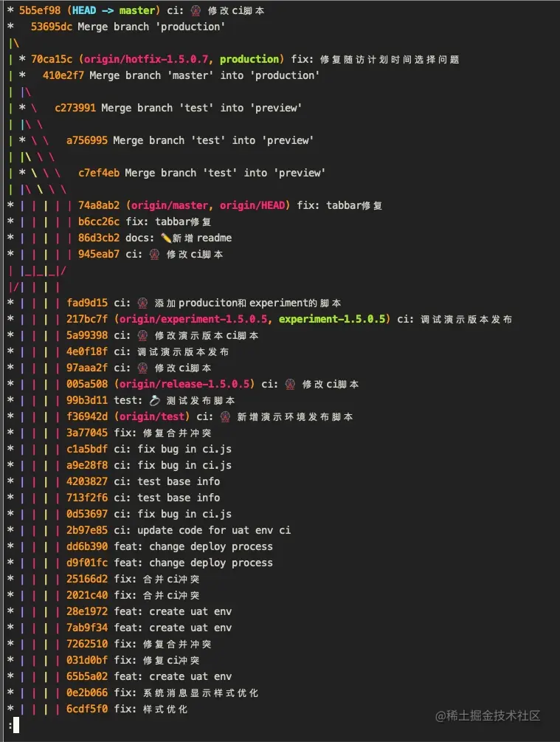Click the ferris wheel emoji in commit 97aaa2f

pyautogui.click(x=143, y=368)
